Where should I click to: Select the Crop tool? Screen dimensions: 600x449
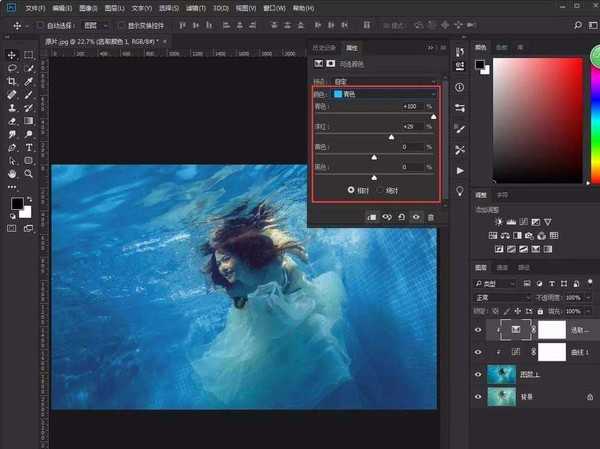point(12,81)
